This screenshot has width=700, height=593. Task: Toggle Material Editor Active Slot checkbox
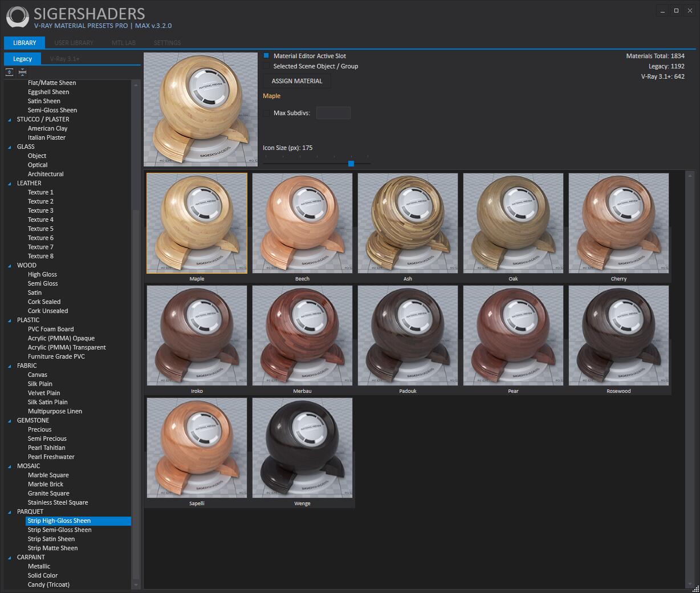point(266,56)
